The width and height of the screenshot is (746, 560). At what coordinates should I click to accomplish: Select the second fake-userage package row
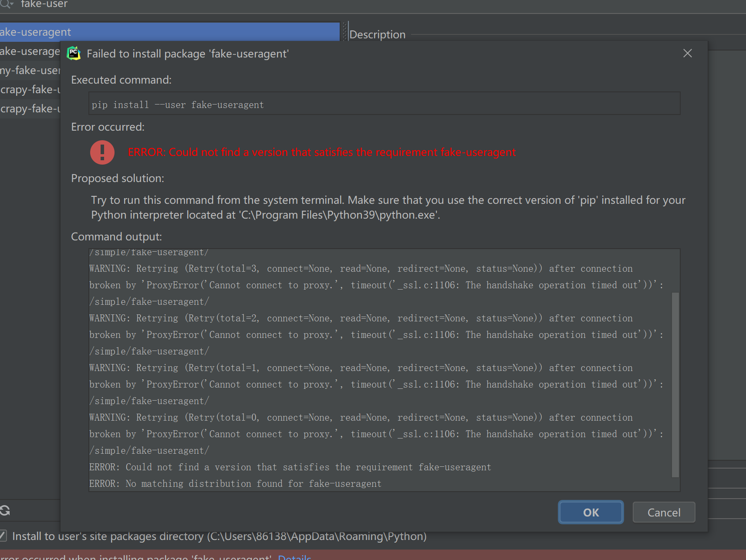click(x=30, y=51)
